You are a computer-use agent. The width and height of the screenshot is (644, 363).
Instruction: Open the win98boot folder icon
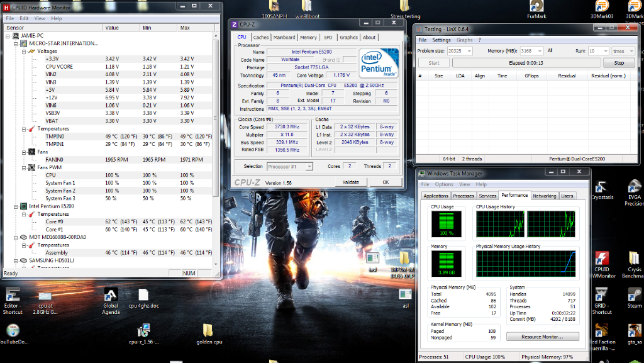tap(307, 8)
